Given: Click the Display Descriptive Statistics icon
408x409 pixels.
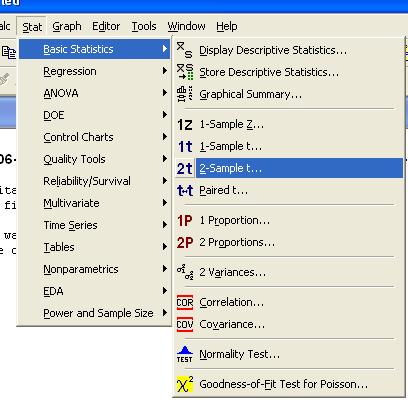Looking at the screenshot, I should click(x=184, y=50).
